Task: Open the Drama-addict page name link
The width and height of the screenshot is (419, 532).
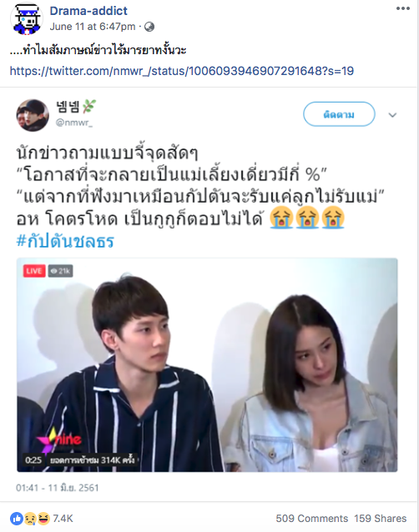Action: click(x=88, y=11)
